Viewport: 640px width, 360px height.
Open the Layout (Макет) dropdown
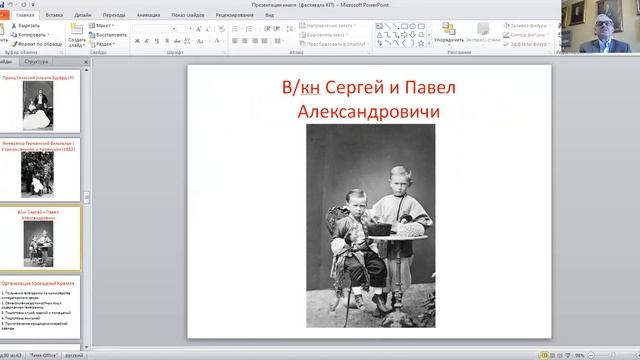(x=102, y=26)
